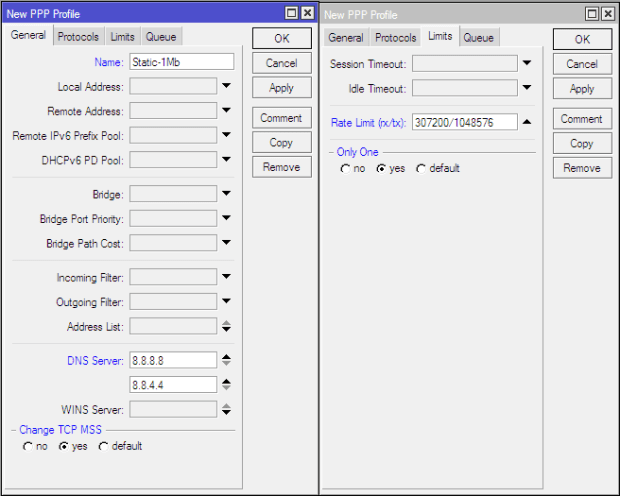620x496 pixels.
Task: Click OK in the left window
Action: [282, 38]
